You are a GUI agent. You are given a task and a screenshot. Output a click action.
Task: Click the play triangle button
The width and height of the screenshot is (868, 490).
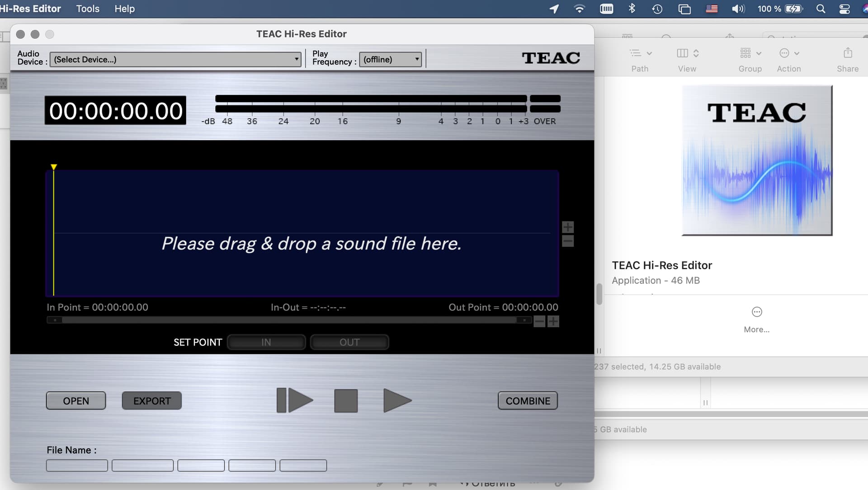click(397, 400)
